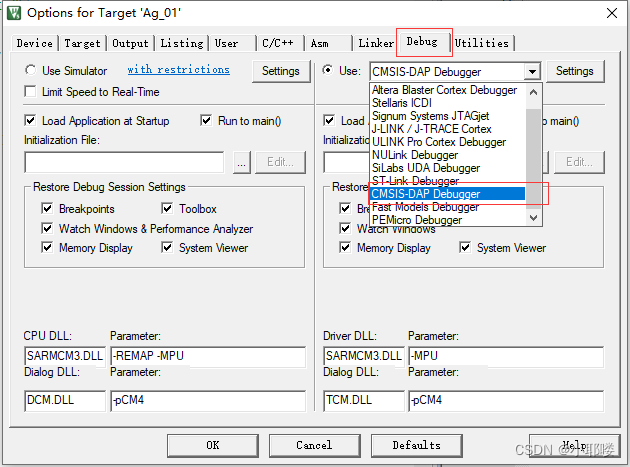Toggle Limit Speed to Real-Time checkbox
Screen dimensions: 630x467
pyautogui.click(x=30, y=91)
